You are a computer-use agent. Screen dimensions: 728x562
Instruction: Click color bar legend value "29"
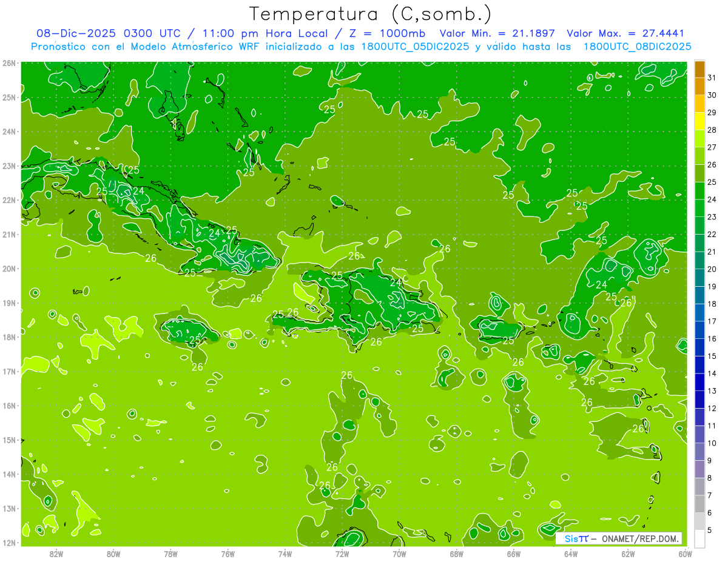(x=712, y=113)
